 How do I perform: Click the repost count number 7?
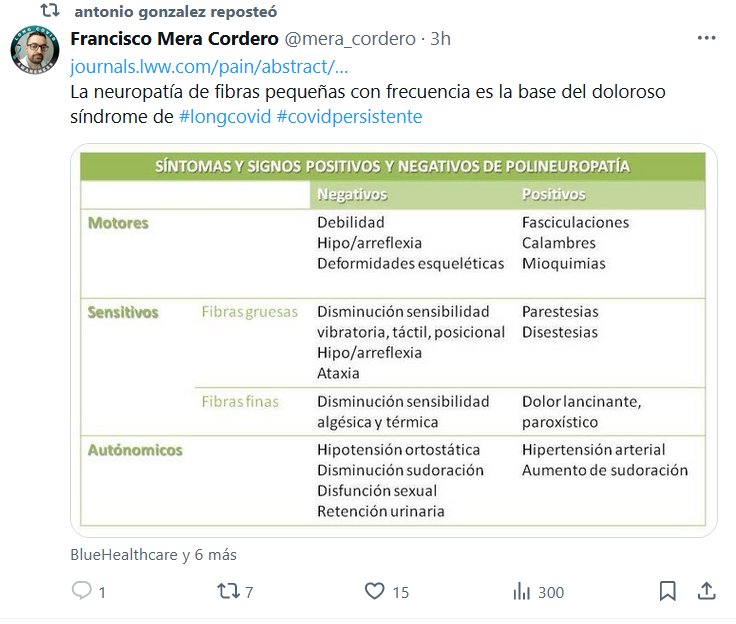[x=249, y=592]
